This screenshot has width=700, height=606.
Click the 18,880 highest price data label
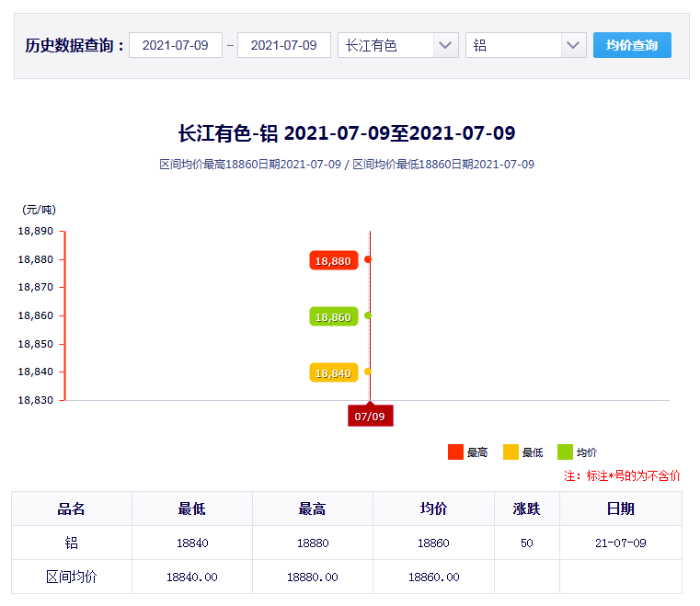pos(334,260)
